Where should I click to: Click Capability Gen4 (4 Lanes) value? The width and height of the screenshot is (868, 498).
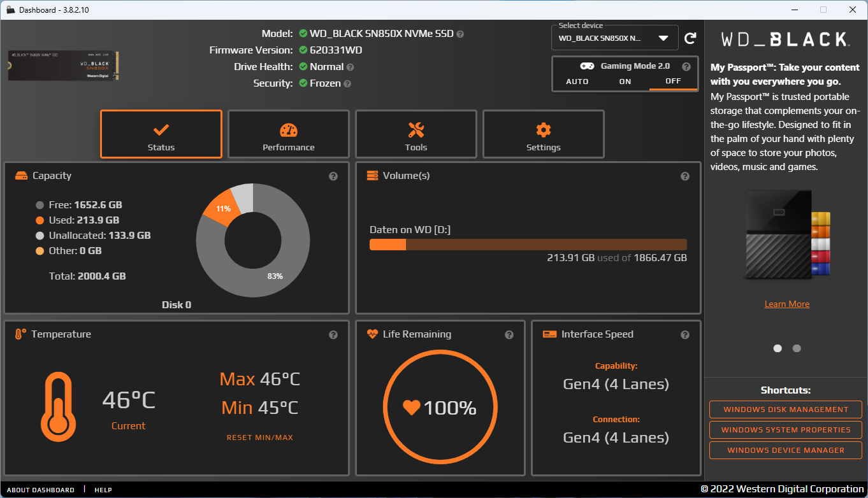pyautogui.click(x=616, y=385)
